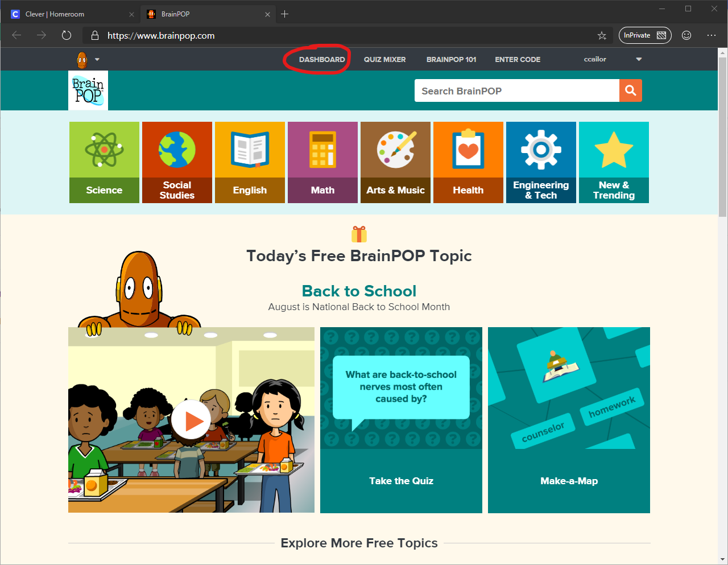This screenshot has width=728, height=565.
Task: Switch to the Clever Homeroom tab
Action: (x=68, y=14)
